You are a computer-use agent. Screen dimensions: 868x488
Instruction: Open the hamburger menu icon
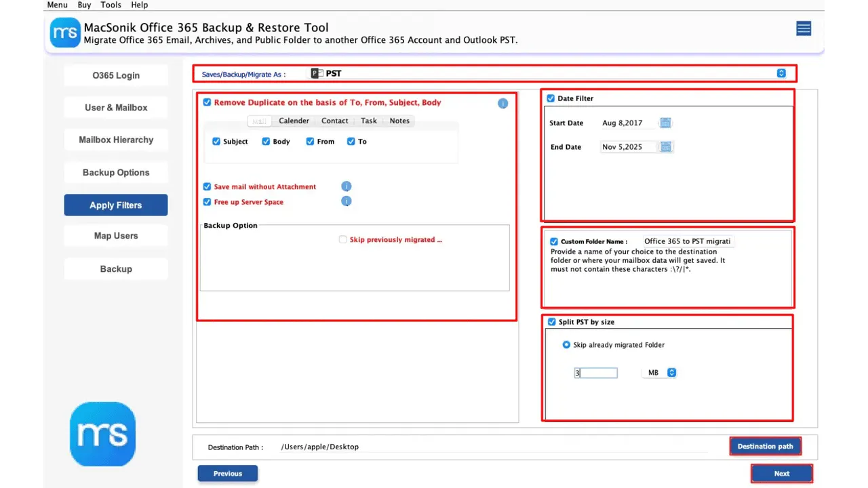pos(804,28)
